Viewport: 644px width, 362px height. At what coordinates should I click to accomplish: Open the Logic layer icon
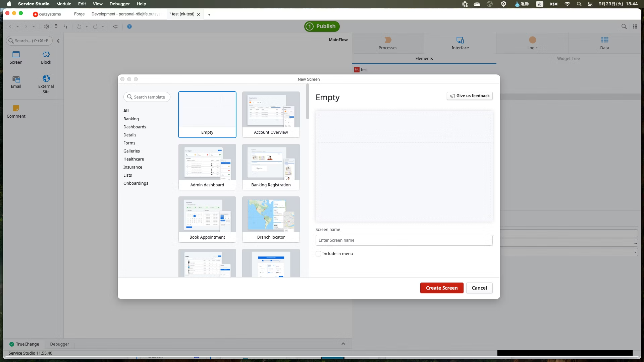[x=532, y=40]
